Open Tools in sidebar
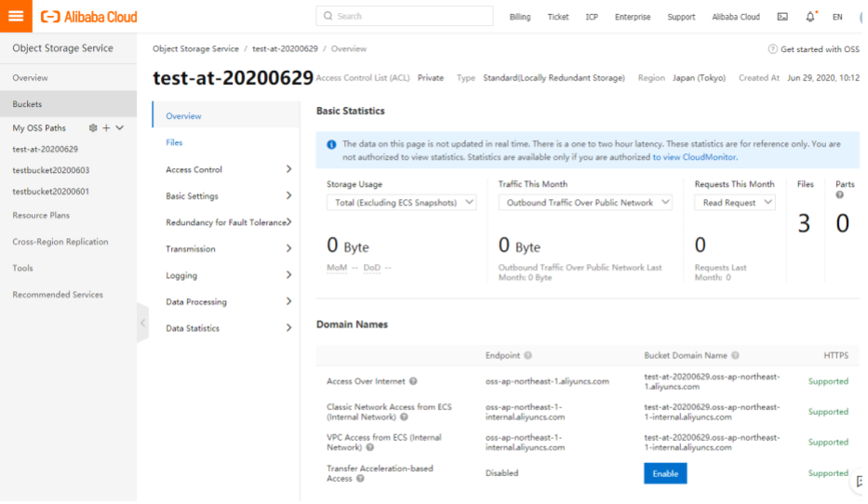 pos(22,269)
